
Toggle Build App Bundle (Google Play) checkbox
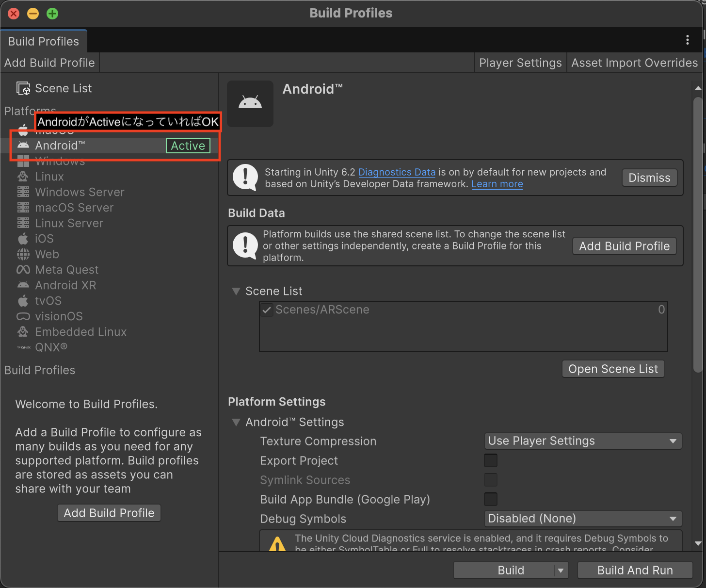click(x=490, y=499)
